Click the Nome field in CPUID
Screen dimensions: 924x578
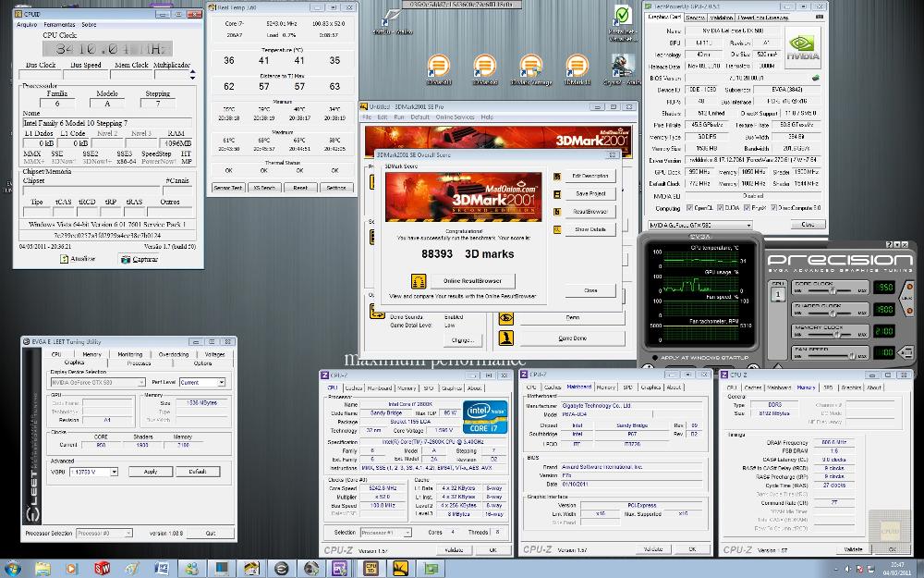click(x=106, y=123)
